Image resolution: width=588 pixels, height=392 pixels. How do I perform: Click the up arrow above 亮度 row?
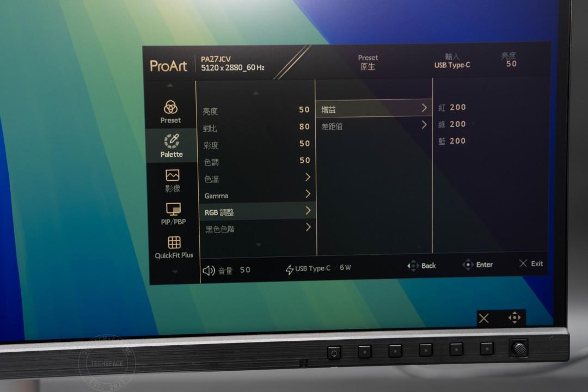click(x=256, y=93)
